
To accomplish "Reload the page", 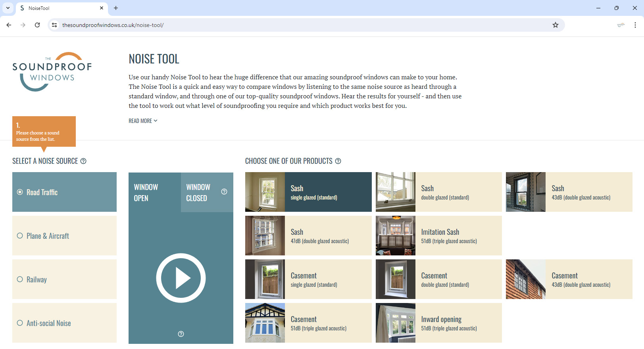I will click(x=37, y=25).
